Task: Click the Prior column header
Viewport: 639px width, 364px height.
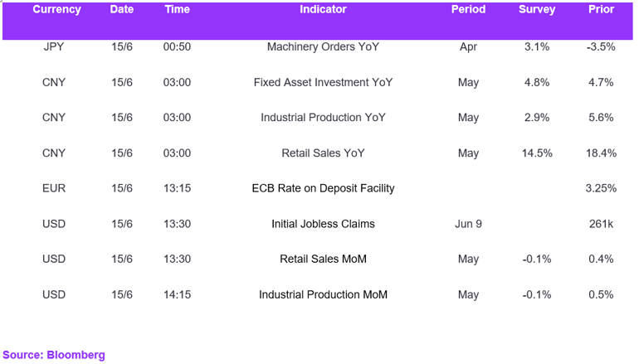Action: (x=601, y=9)
